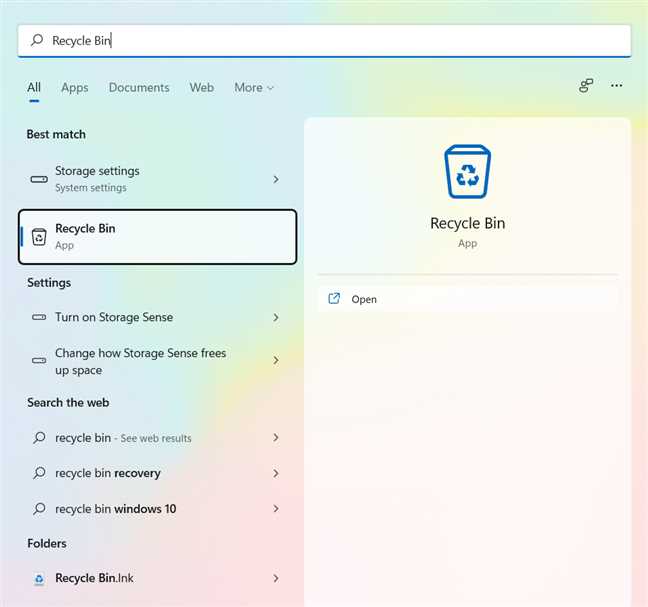Switch to the Web tab
Image resolution: width=648 pixels, height=607 pixels.
coord(202,88)
